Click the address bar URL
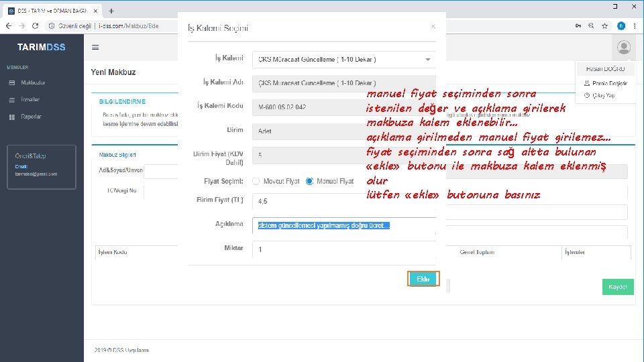Screen dimensions: 644x362 129,26
